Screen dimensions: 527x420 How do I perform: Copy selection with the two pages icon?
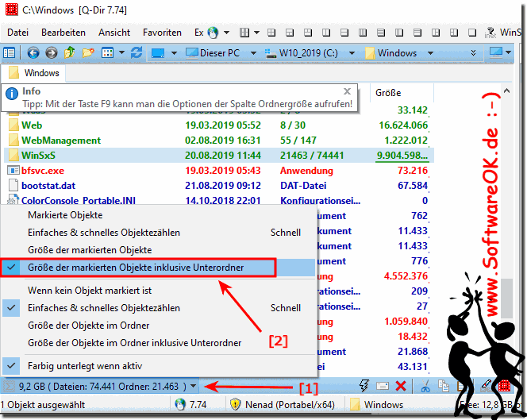[x=444, y=386]
